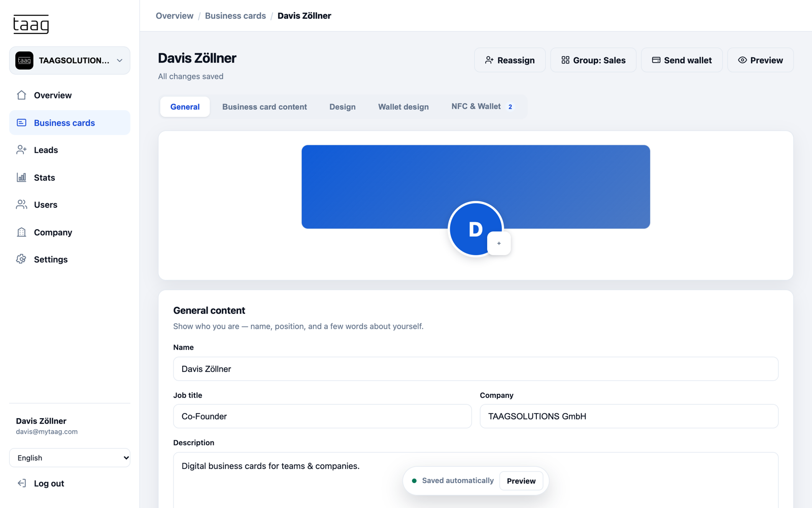
Task: Click the davis@mytaag.com email text
Action: [47, 432]
